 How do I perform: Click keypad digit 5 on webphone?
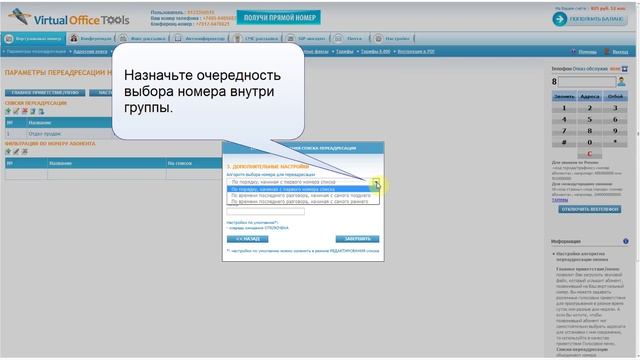[589, 120]
